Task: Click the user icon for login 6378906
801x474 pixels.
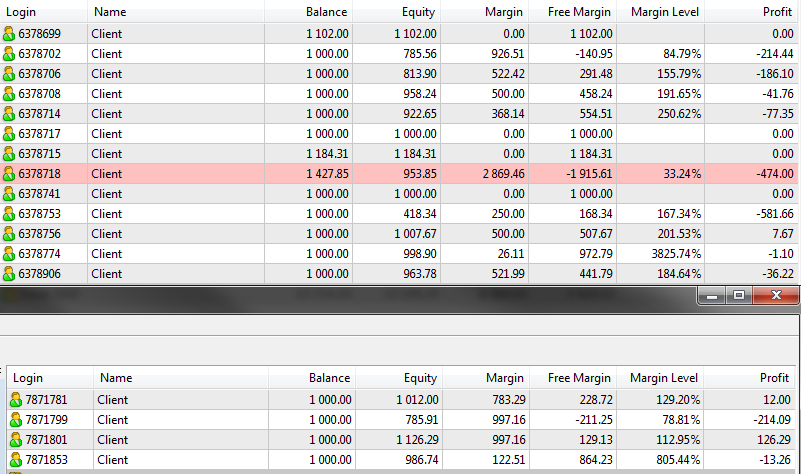Action: [x=9, y=274]
